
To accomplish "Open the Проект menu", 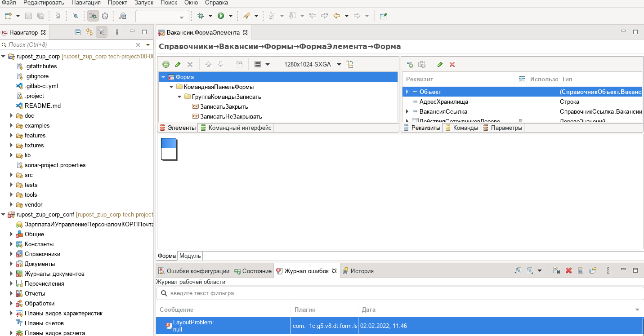I will pyautogui.click(x=117, y=3).
